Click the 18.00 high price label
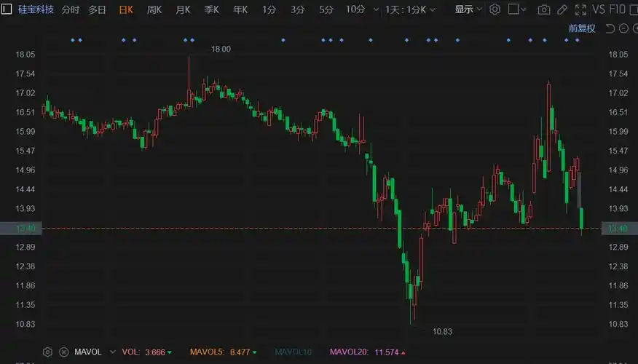Screen dimensions: 638x364 [x=221, y=50]
